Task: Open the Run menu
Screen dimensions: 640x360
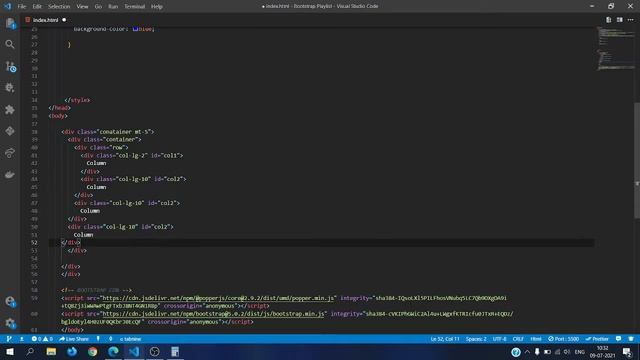Action: pos(113,7)
